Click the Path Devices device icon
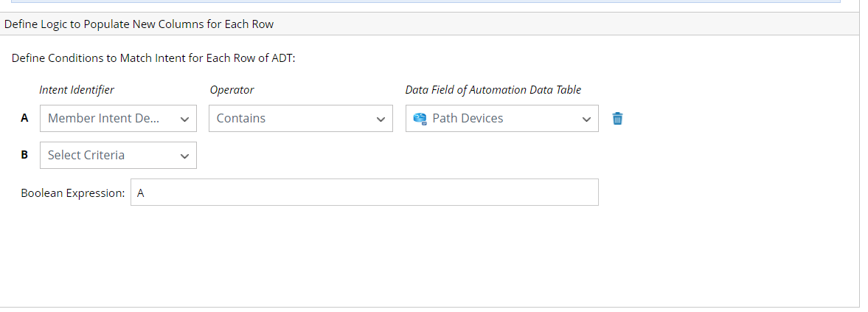This screenshot has height=312, width=868. coord(420,118)
